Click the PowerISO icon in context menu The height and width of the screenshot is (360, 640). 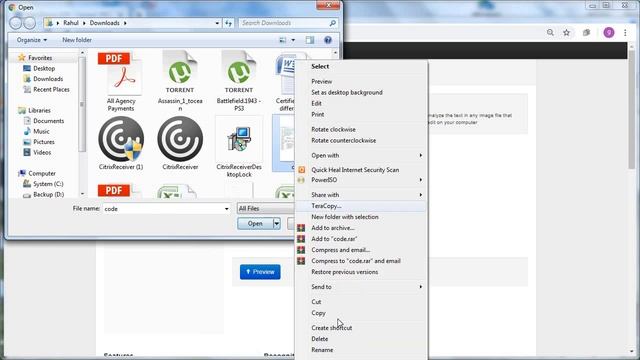tap(301, 180)
